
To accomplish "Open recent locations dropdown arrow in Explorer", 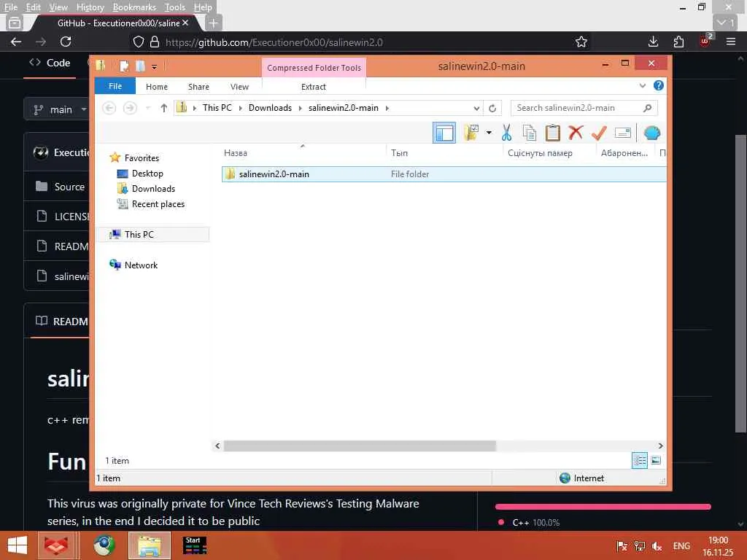I will coord(147,108).
